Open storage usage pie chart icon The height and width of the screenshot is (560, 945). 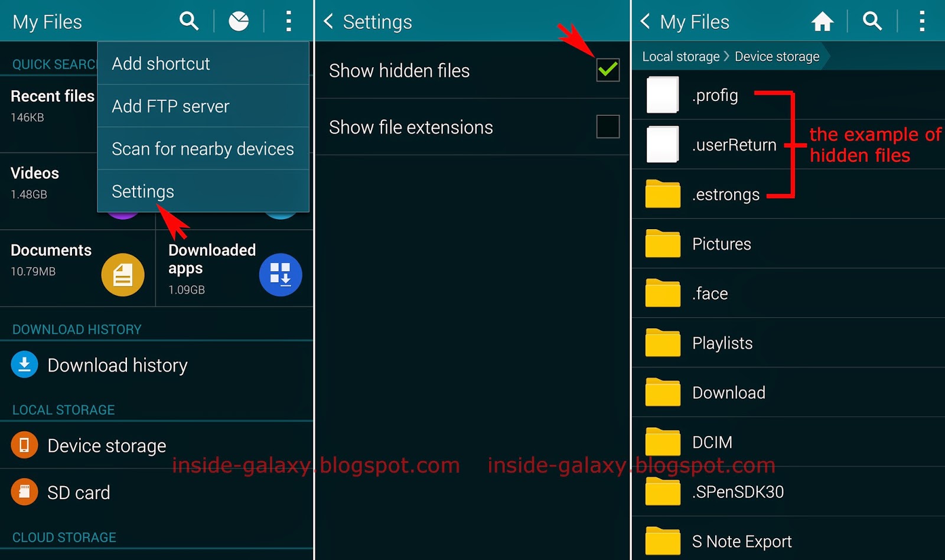pos(239,21)
